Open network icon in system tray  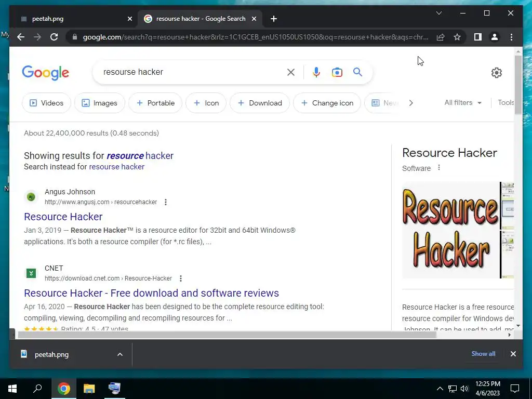(453, 389)
